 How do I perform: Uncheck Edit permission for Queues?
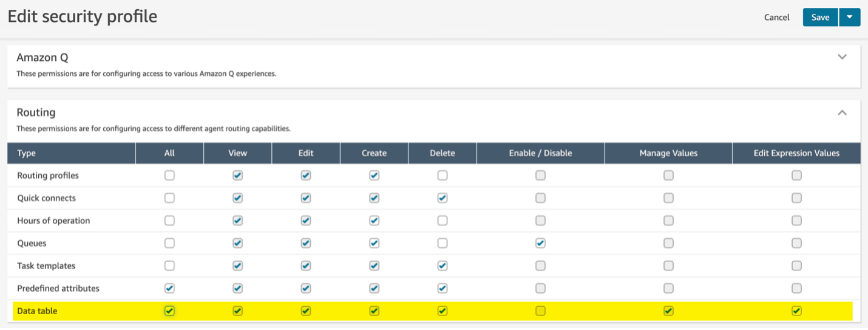point(306,243)
